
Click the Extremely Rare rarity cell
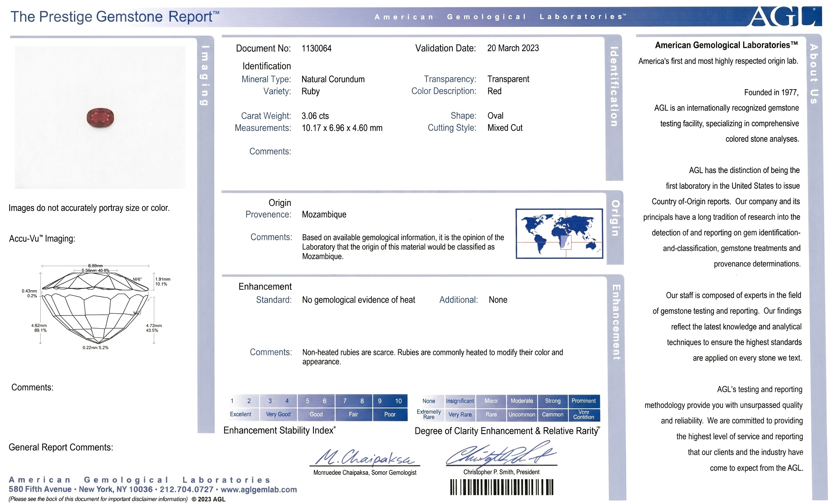point(429,414)
